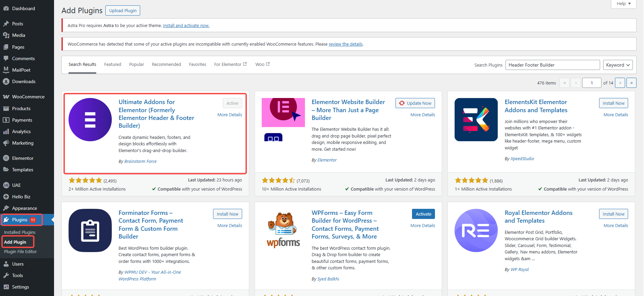644x296 pixels.
Task: Click the MailPoet M icon
Action: [6, 70]
